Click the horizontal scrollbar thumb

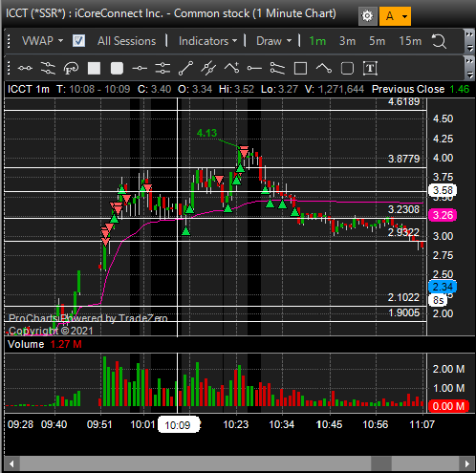click(381, 463)
